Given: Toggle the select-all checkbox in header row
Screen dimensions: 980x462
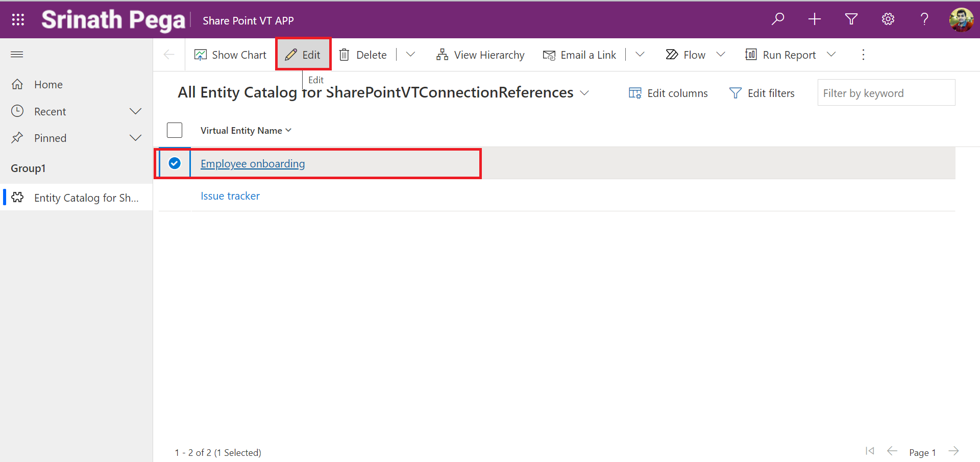Looking at the screenshot, I should 175,130.
